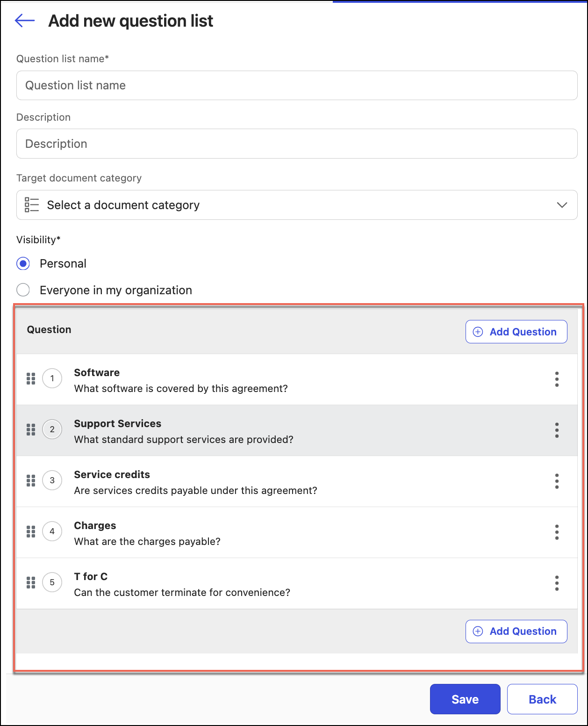The height and width of the screenshot is (726, 588).
Task: Click the back arrow icon beside the title
Action: (x=25, y=21)
